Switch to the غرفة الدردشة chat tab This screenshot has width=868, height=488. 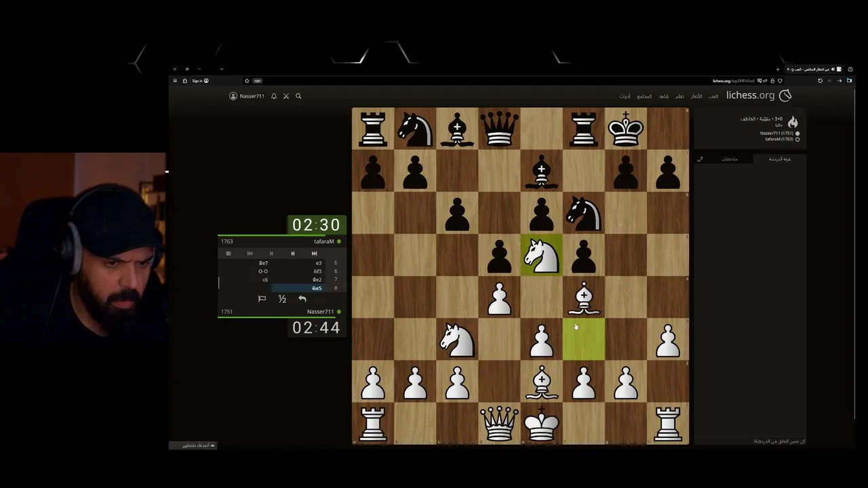point(780,159)
